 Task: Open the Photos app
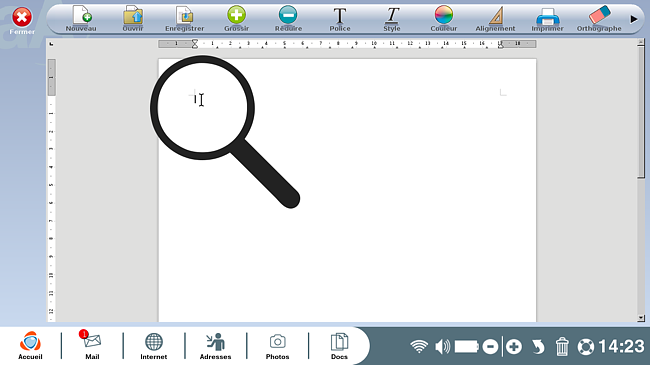point(277,346)
